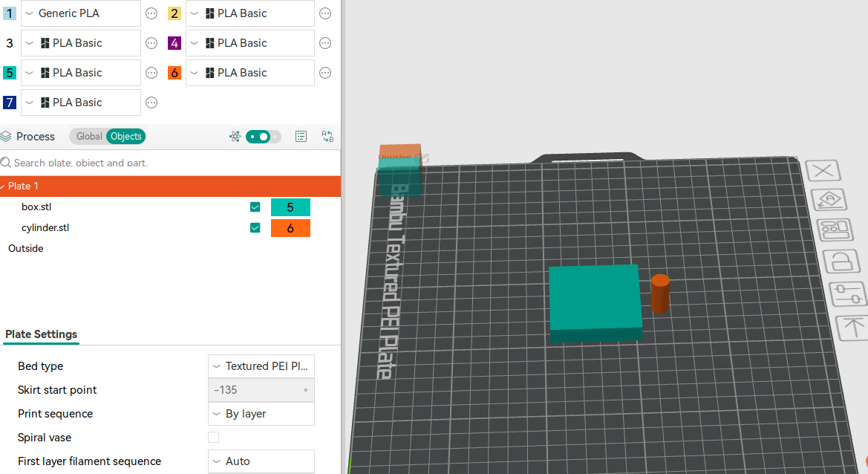
Task: Open PLA Basic dropdown for filament 6
Action: pos(250,73)
